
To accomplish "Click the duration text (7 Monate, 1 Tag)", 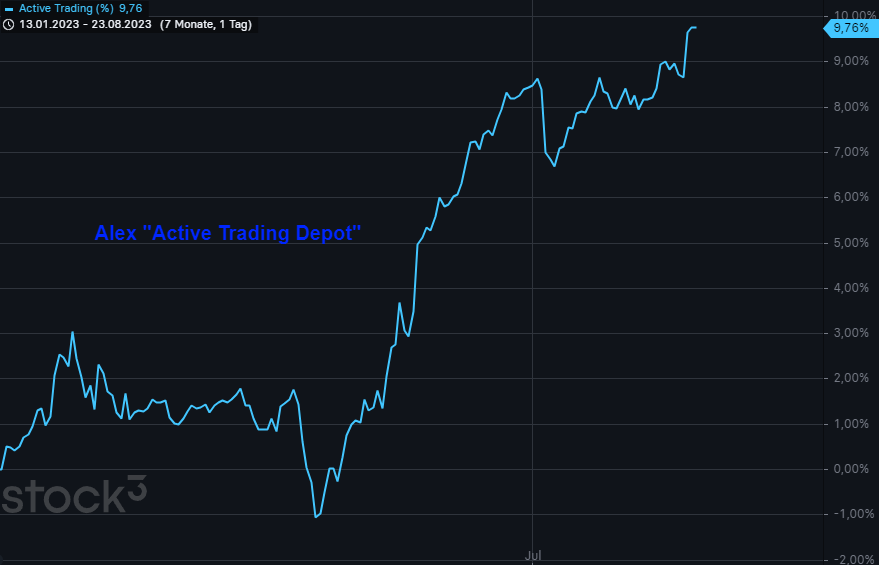I will click(206, 25).
